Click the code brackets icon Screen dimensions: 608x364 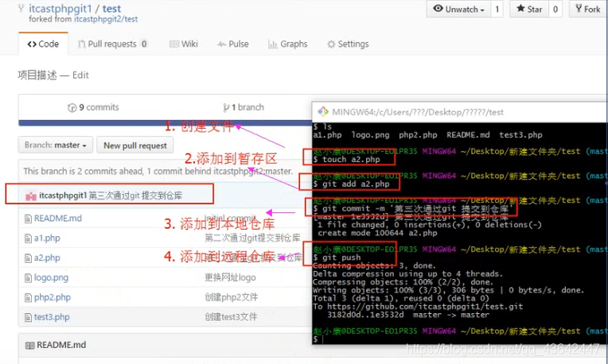tap(32, 45)
